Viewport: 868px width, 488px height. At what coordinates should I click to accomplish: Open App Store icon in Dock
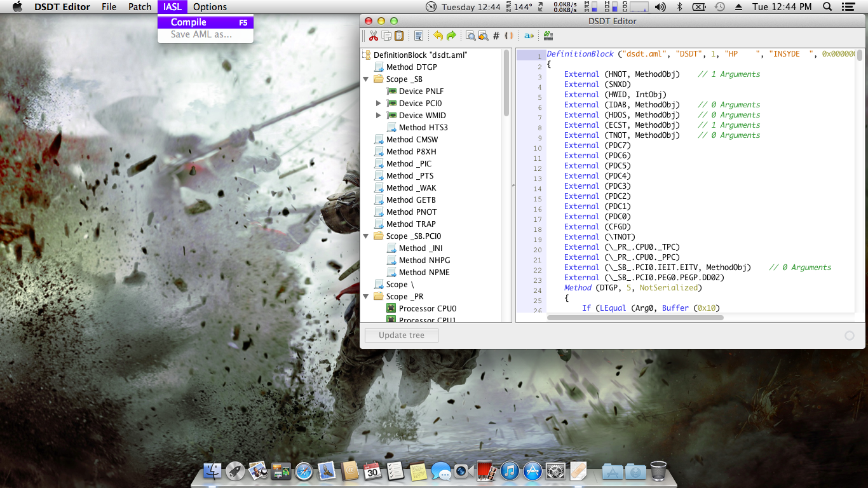pos(532,471)
